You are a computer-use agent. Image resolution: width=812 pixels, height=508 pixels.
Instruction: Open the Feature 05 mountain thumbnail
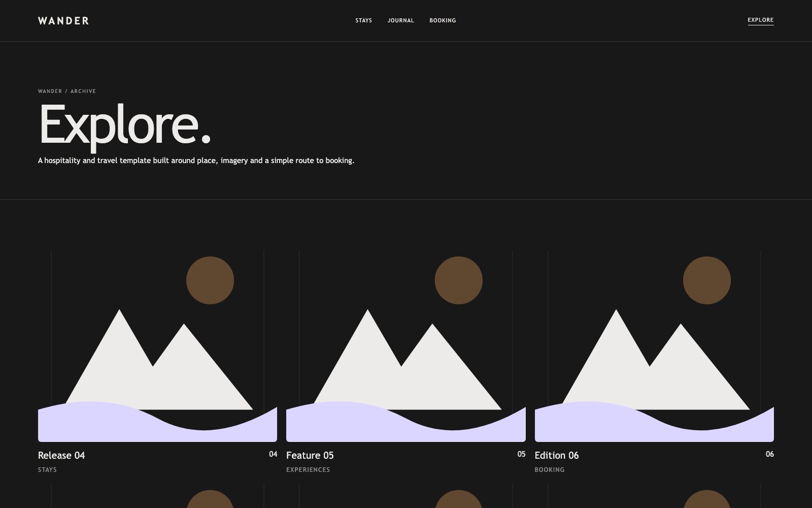[x=406, y=346]
